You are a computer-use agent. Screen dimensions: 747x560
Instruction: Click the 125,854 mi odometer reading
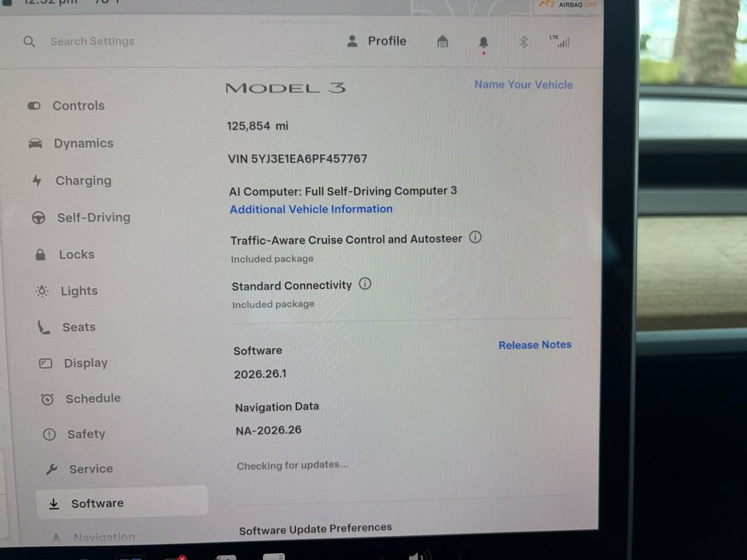(x=257, y=126)
